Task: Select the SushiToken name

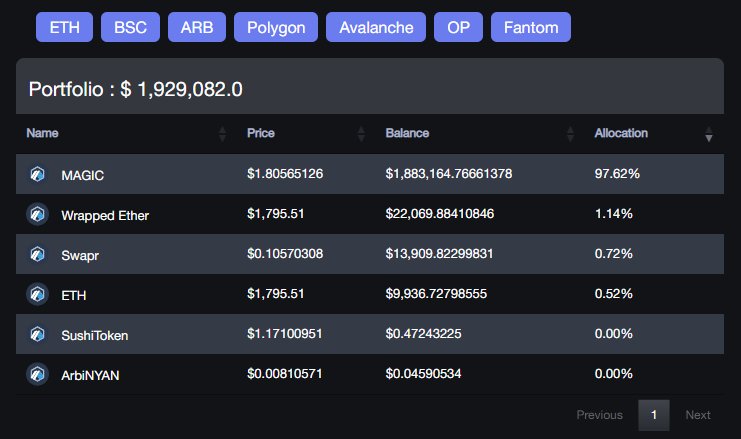Action: (x=95, y=336)
